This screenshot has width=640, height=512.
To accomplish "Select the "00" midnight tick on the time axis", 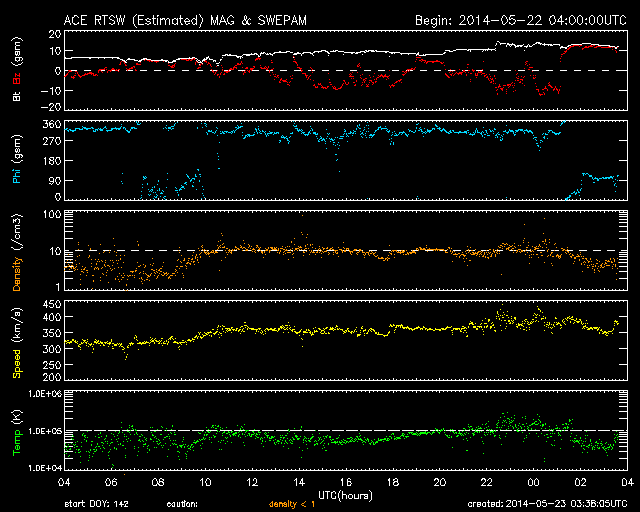I will coord(533,483).
